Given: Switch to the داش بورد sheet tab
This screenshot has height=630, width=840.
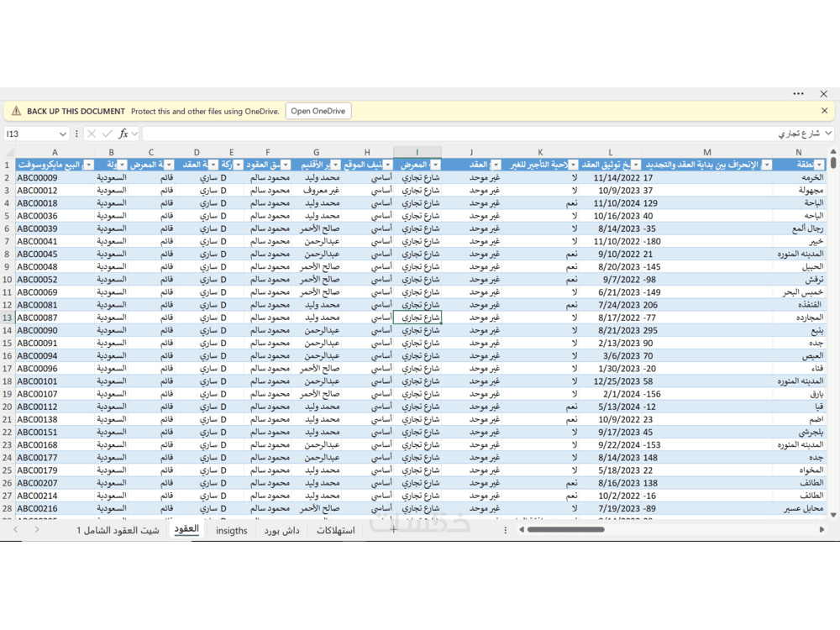Looking at the screenshot, I should (x=281, y=530).
